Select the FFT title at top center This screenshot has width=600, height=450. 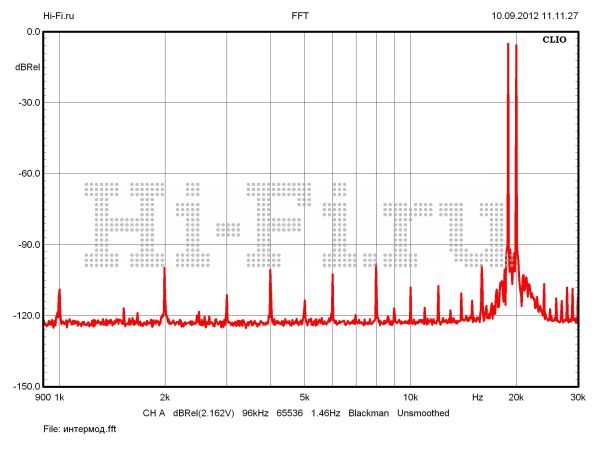(x=299, y=16)
